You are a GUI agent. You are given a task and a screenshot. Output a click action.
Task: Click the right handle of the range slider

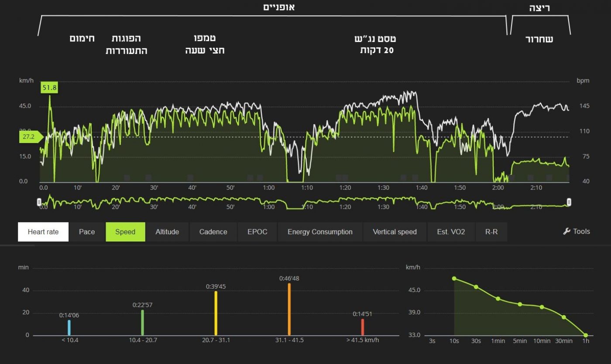(x=569, y=202)
